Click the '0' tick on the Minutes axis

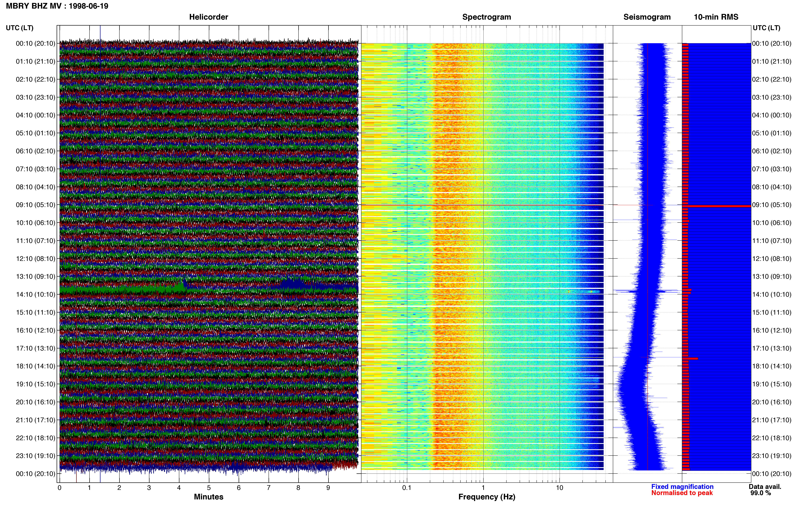click(59, 487)
